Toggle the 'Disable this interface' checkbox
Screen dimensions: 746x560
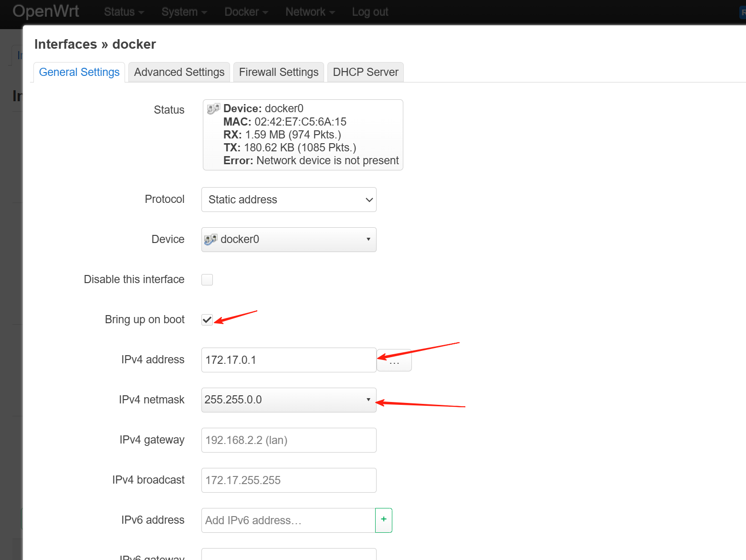coord(207,280)
